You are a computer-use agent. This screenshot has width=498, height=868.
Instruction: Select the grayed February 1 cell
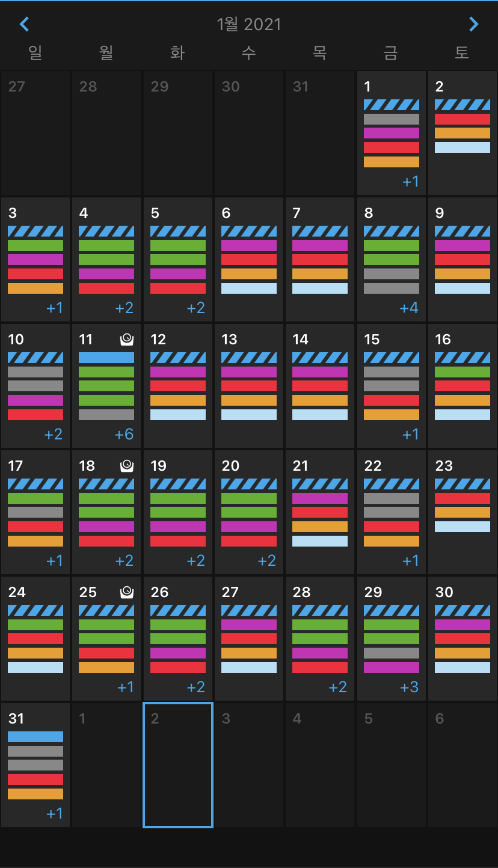pyautogui.click(x=106, y=765)
